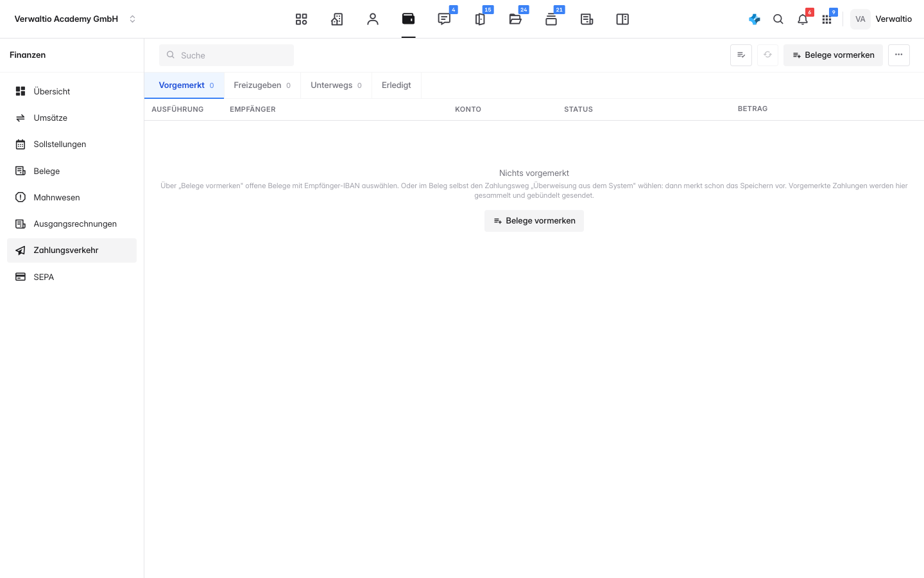Switch to the Freizugeben tab
Screen dimensions: 924x578
262,85
